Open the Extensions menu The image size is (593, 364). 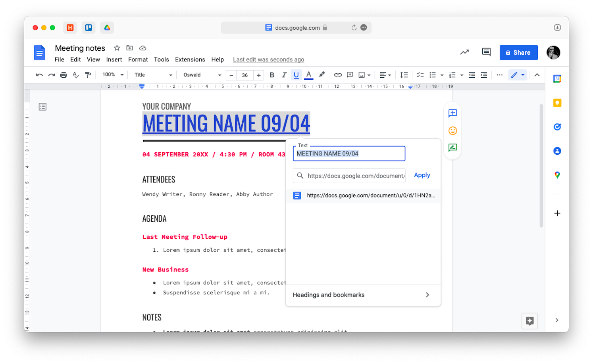pyautogui.click(x=190, y=59)
